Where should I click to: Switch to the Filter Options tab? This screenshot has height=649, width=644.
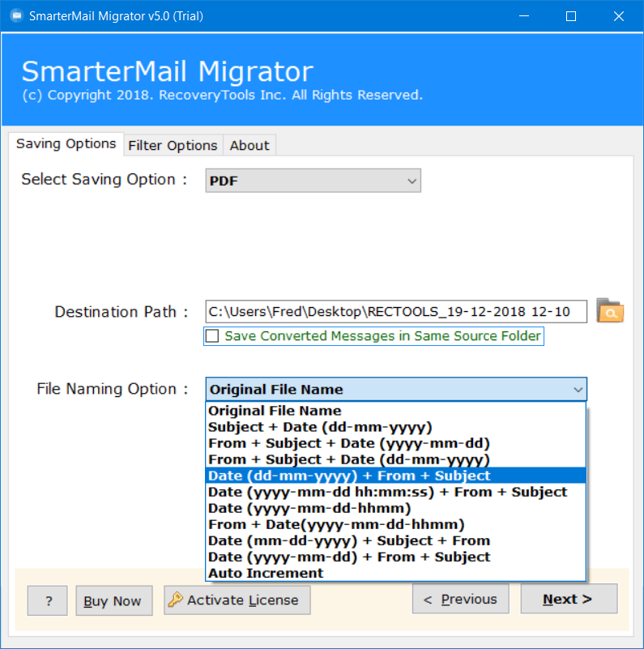tap(173, 145)
